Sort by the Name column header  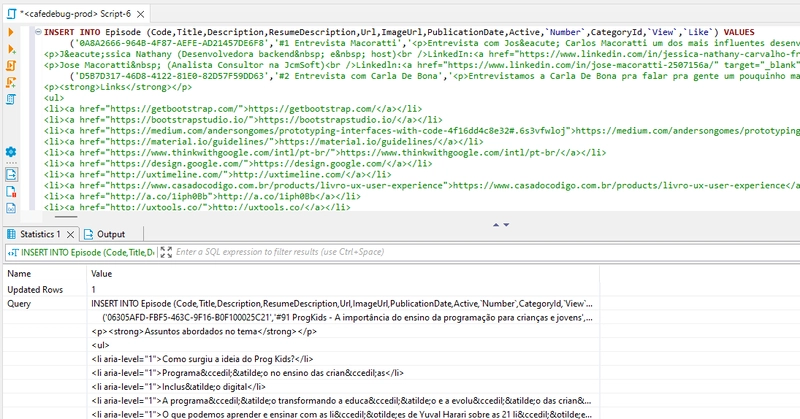(19, 273)
